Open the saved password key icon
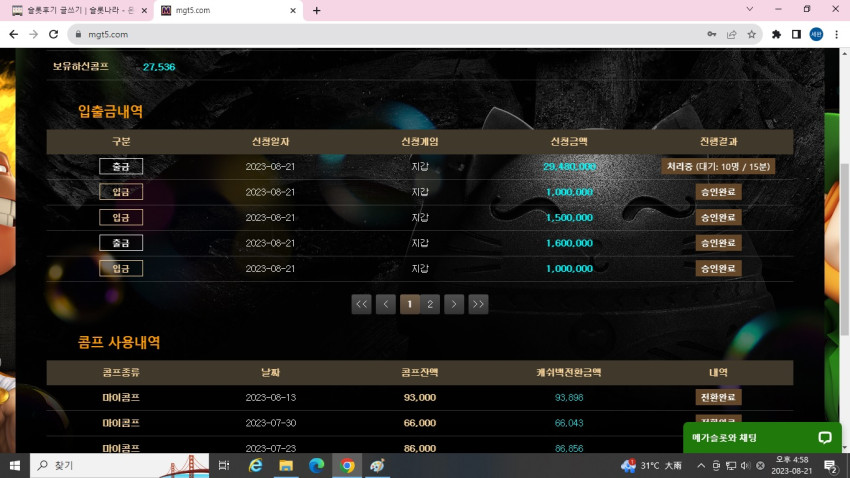Viewport: 850px width, 478px height. tap(712, 34)
